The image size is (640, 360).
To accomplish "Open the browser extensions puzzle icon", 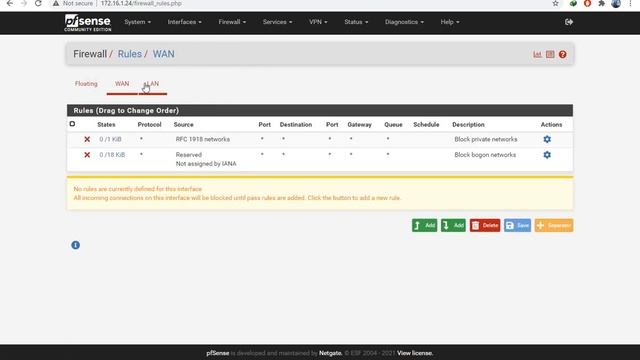I will coord(602,3).
